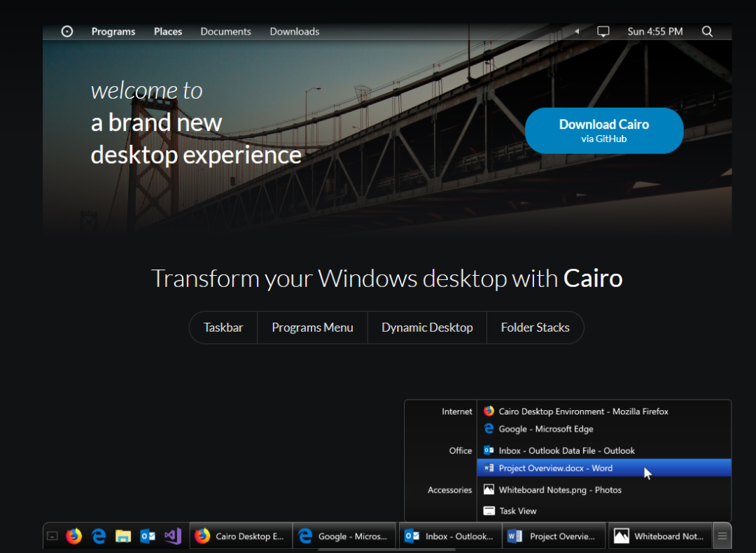Click the Sun 4:55 PM clock

(654, 31)
